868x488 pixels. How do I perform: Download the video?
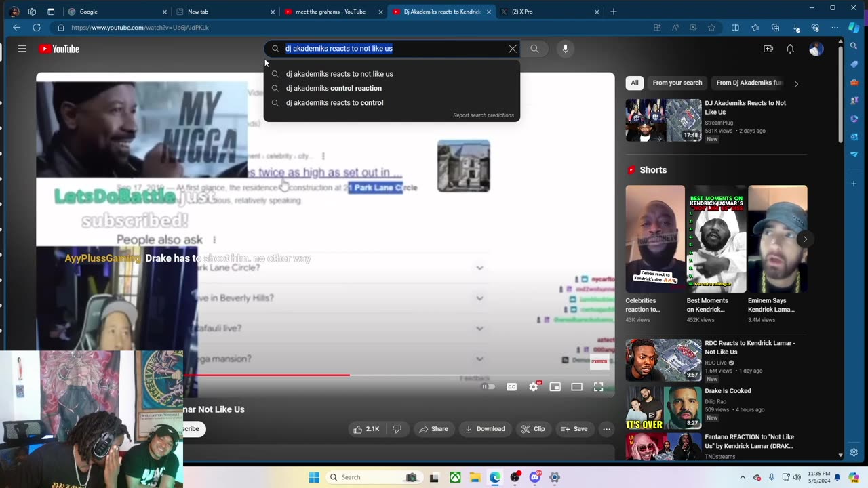pyautogui.click(x=485, y=429)
